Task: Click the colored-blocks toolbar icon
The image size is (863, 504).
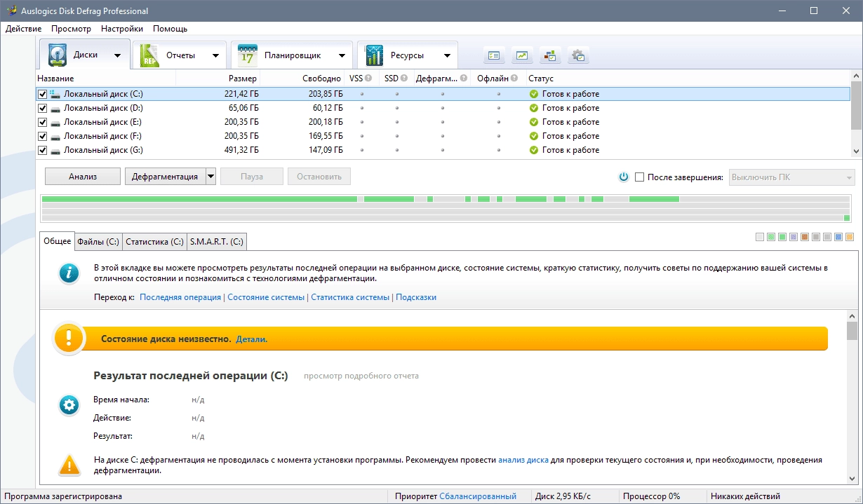Action: pos(550,55)
